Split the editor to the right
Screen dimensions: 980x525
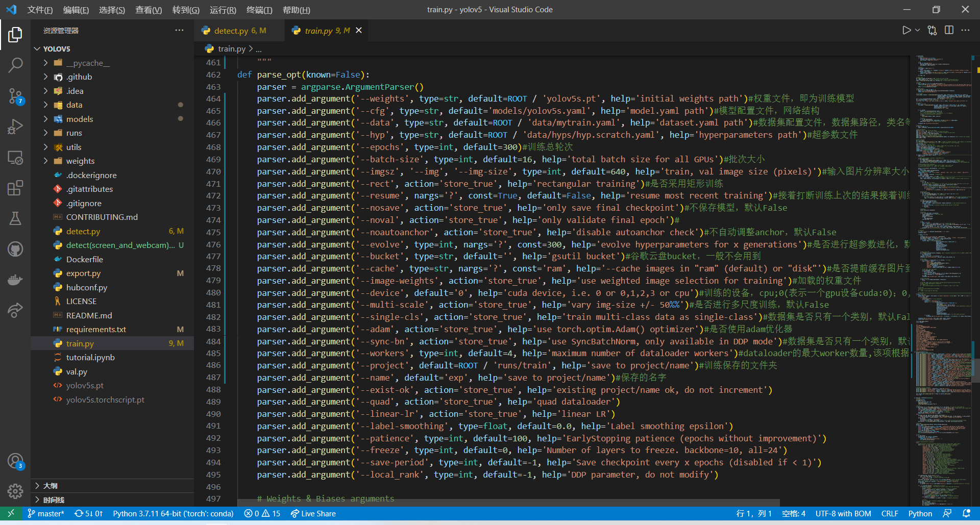pos(949,30)
